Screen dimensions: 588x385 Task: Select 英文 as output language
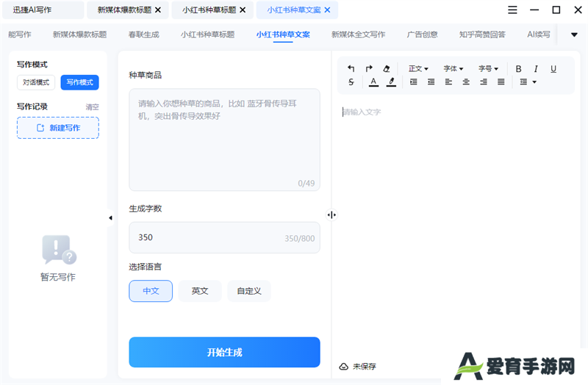pos(200,291)
